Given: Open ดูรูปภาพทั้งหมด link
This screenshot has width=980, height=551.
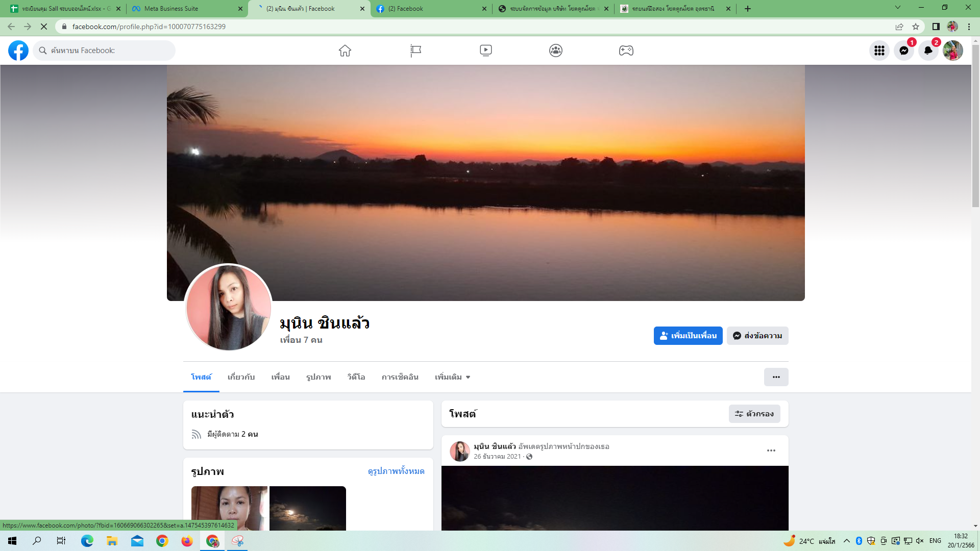Looking at the screenshot, I should pos(396,471).
